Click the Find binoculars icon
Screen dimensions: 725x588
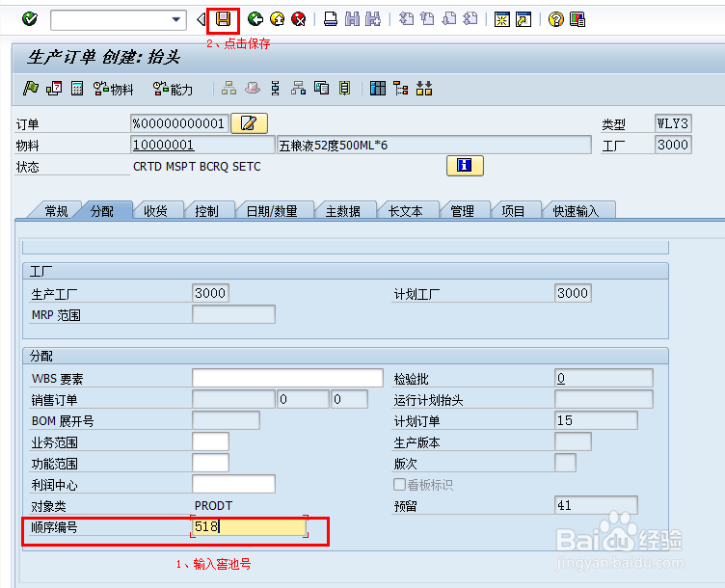tap(352, 19)
